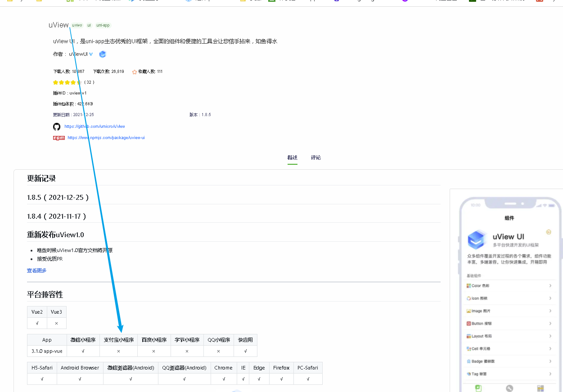This screenshot has width=563, height=392.
Task: Click the blue uView author avatar icon
Action: tap(103, 54)
